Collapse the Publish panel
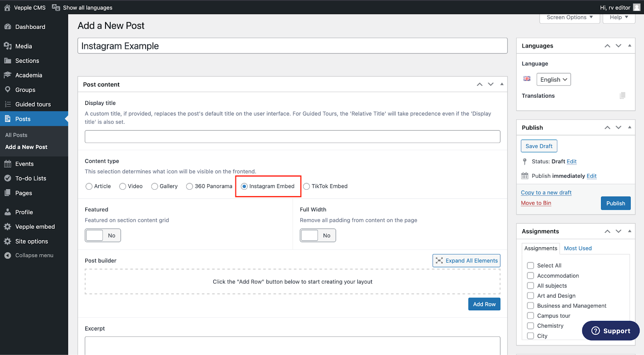This screenshot has width=644, height=355. [x=630, y=127]
